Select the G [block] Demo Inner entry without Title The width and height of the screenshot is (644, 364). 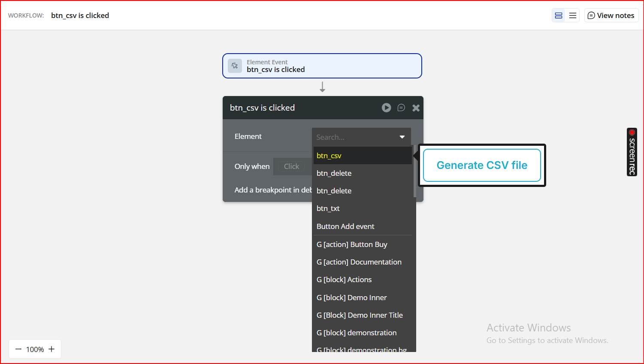coord(363,298)
